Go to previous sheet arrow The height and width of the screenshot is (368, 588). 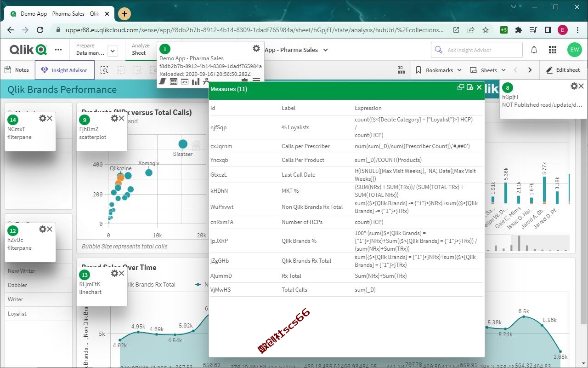pos(515,70)
